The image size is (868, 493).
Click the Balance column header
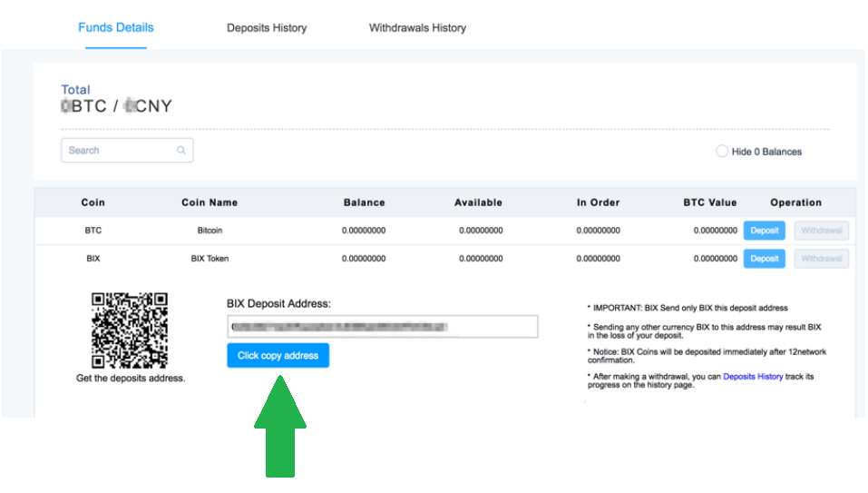(x=365, y=202)
